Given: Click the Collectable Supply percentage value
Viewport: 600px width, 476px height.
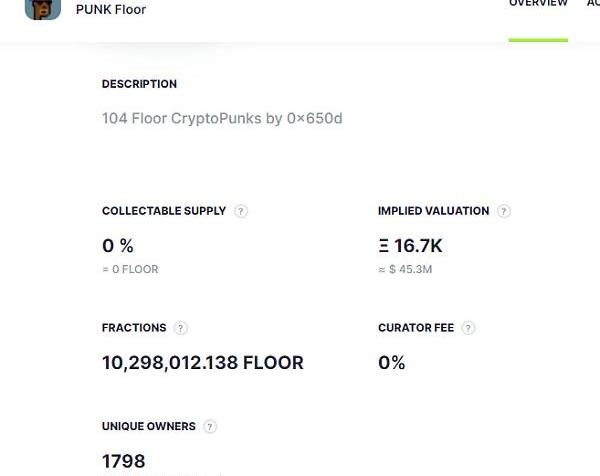Looking at the screenshot, I should pos(118,246).
